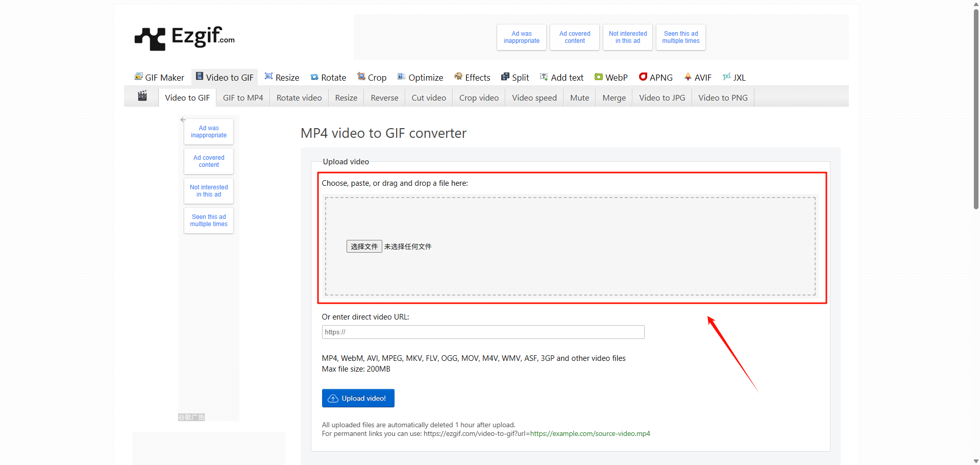Select the Merge tab

pyautogui.click(x=614, y=97)
